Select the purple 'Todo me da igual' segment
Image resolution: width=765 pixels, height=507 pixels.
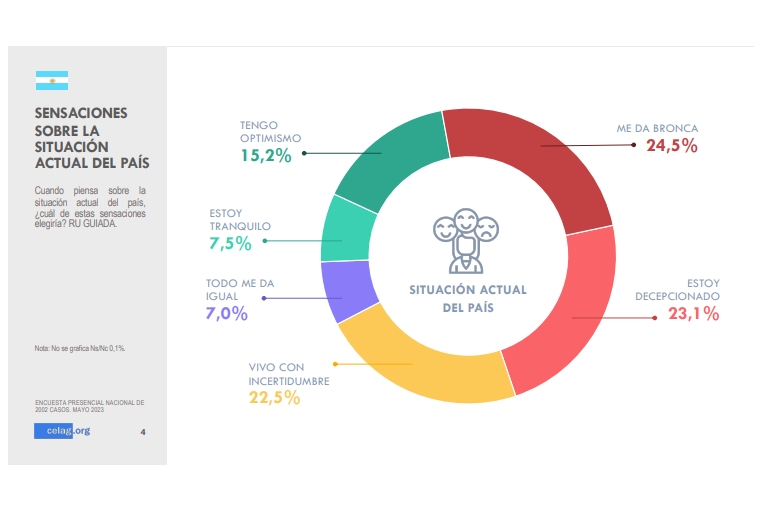[347, 290]
